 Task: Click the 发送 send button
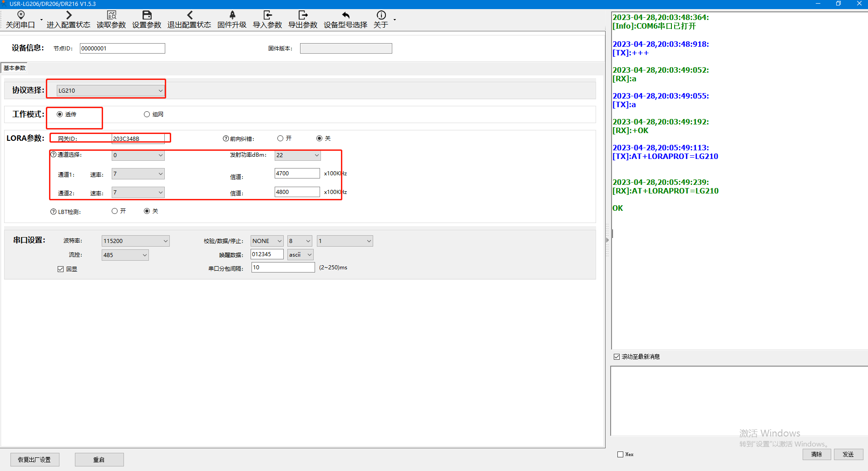pos(848,454)
